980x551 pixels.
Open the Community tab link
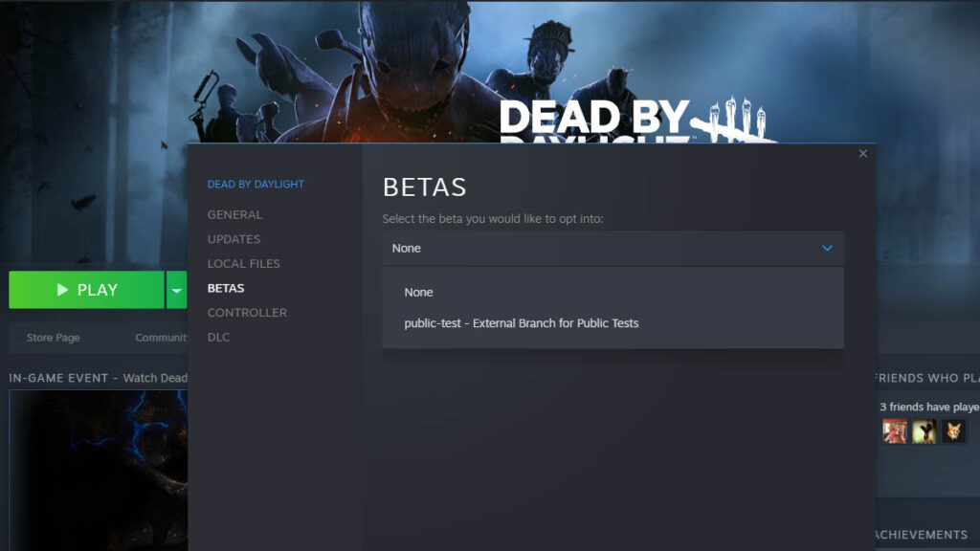(x=161, y=338)
